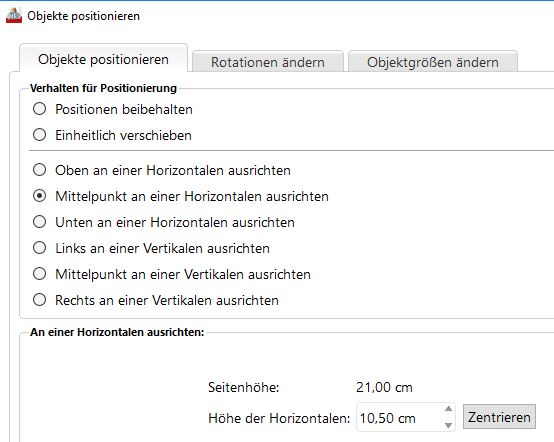The image size is (554, 442).
Task: Click the Objekte positionieren window title
Action: (x=83, y=16)
